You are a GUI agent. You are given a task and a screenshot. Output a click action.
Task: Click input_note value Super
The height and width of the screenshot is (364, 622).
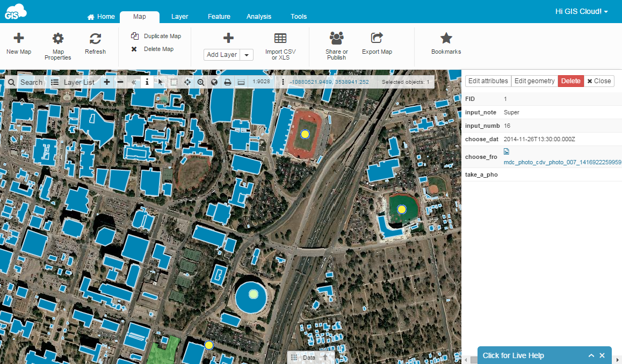[511, 113]
